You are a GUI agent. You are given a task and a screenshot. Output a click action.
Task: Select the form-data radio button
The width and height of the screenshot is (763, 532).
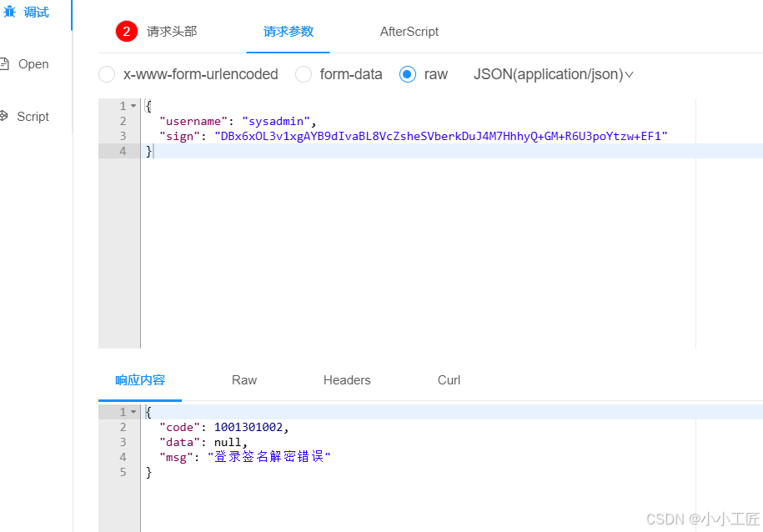coord(304,74)
